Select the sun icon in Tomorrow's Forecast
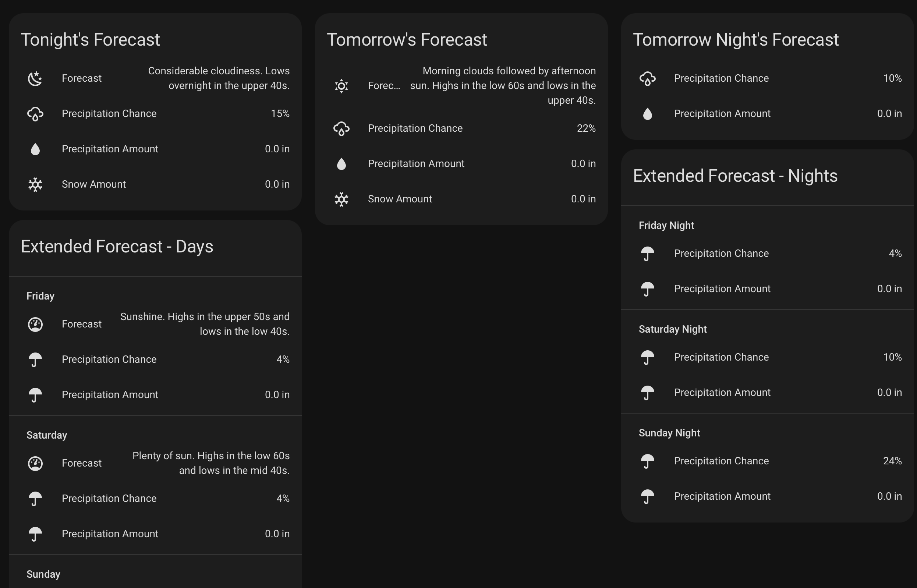 pos(341,86)
